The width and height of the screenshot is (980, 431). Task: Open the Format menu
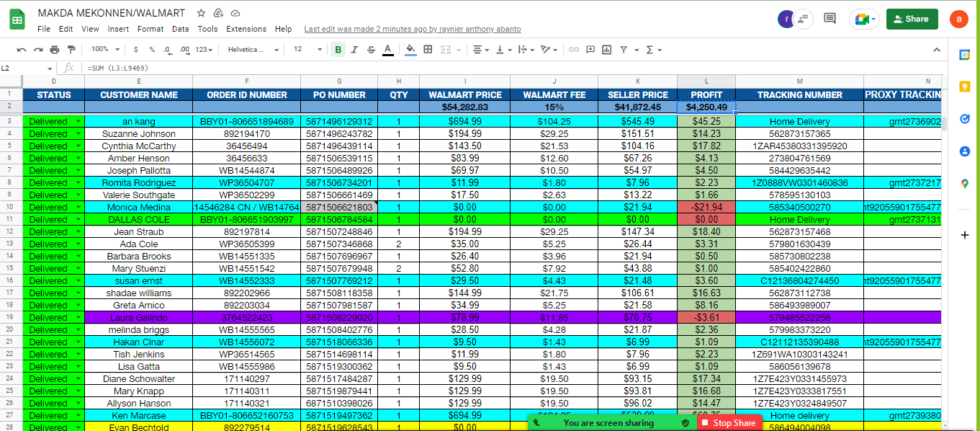pos(150,29)
